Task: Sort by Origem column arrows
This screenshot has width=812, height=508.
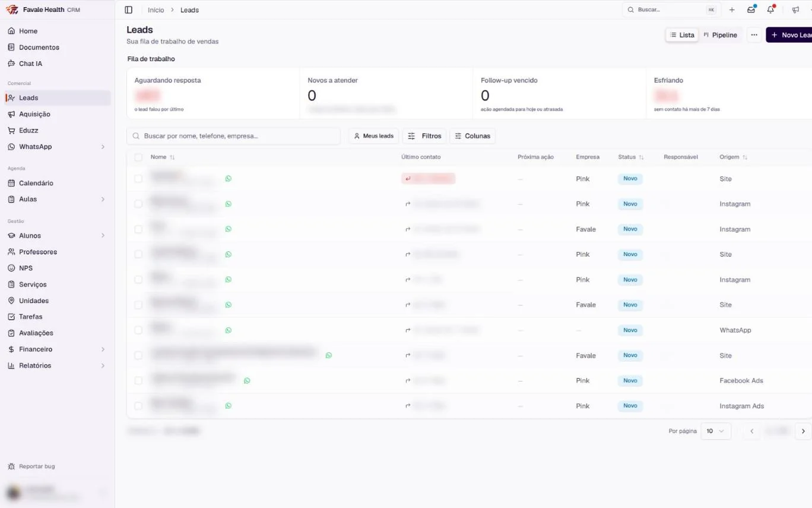Action: [745, 157]
